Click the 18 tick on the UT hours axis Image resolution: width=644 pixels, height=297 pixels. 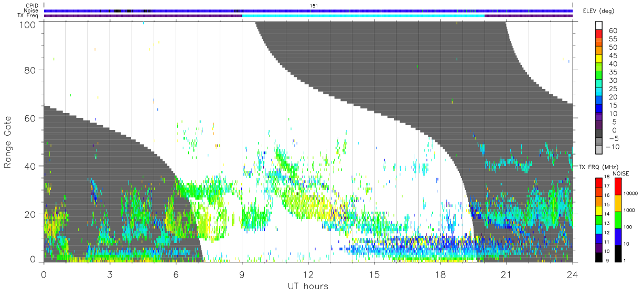[x=440, y=274]
